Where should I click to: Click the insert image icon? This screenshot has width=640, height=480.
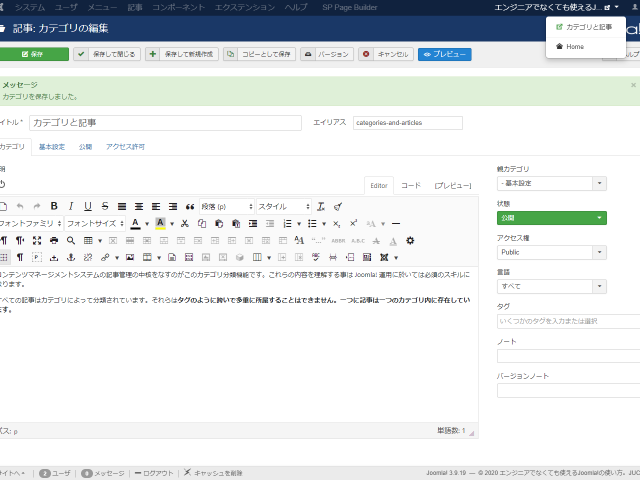point(130,258)
